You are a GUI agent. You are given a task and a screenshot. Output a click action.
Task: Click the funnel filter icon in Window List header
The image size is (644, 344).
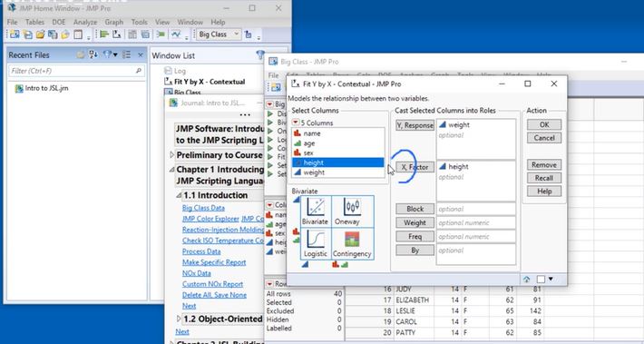(260, 54)
